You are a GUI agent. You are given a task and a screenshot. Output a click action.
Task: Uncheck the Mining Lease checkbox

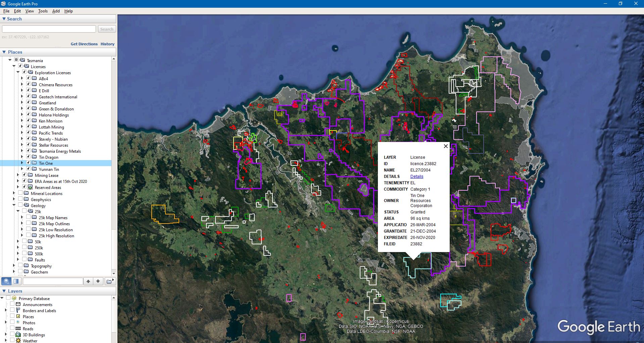(24, 175)
